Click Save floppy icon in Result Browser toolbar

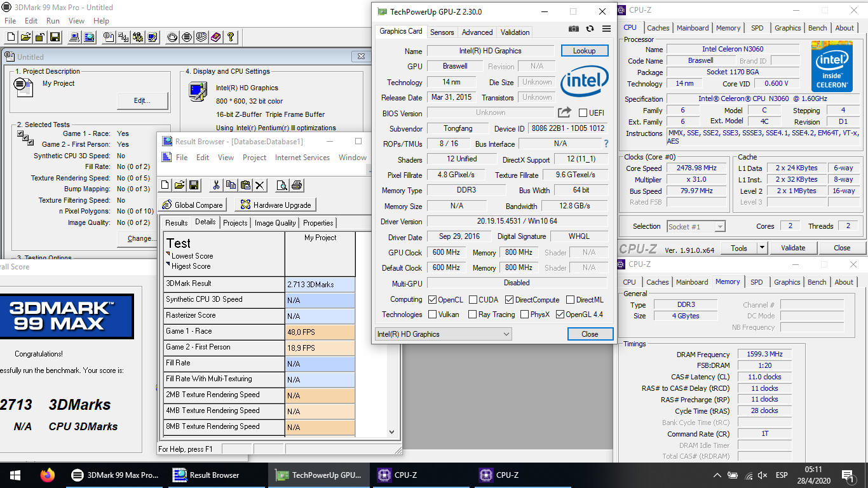194,185
